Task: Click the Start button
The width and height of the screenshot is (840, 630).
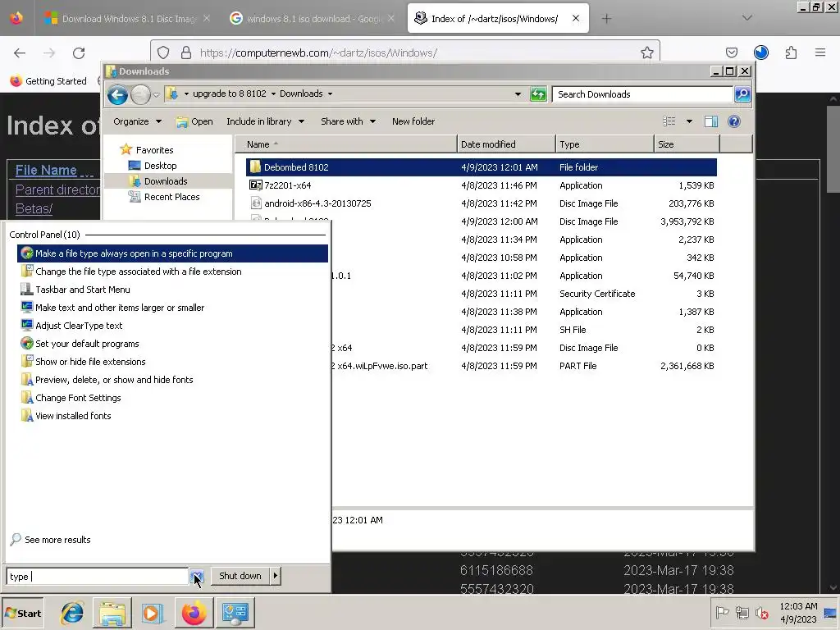Action: click(x=22, y=613)
